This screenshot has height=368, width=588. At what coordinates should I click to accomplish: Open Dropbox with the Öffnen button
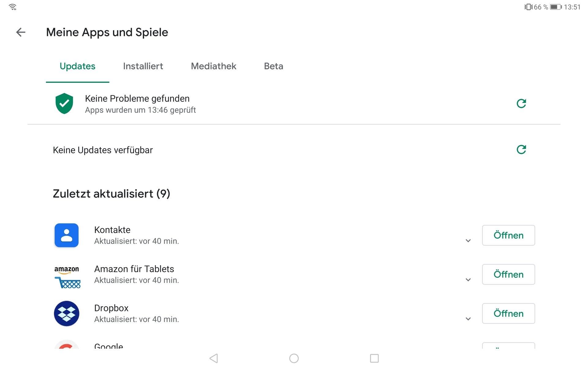tap(508, 313)
